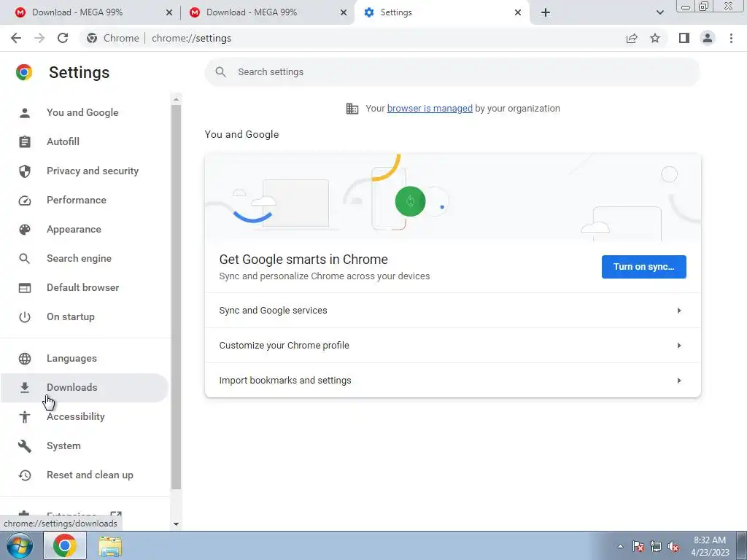Screen dimensions: 747x560
Task: Click the muted volume tray icon
Action: [673, 547]
